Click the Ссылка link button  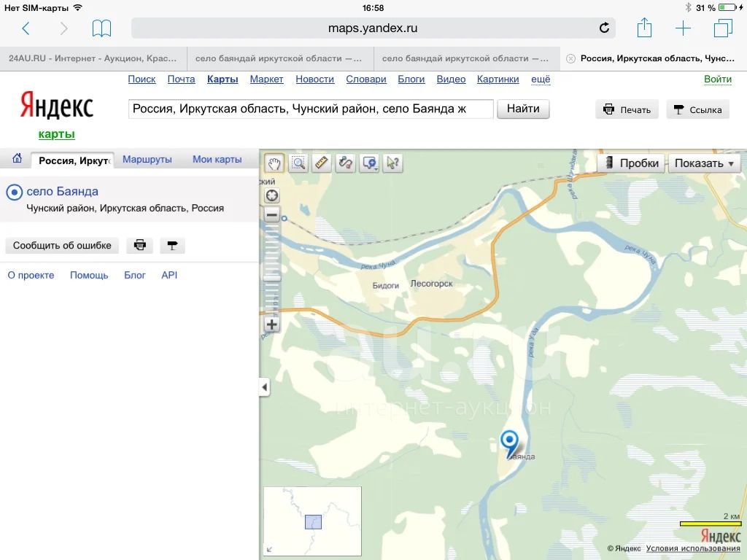pyautogui.click(x=698, y=109)
